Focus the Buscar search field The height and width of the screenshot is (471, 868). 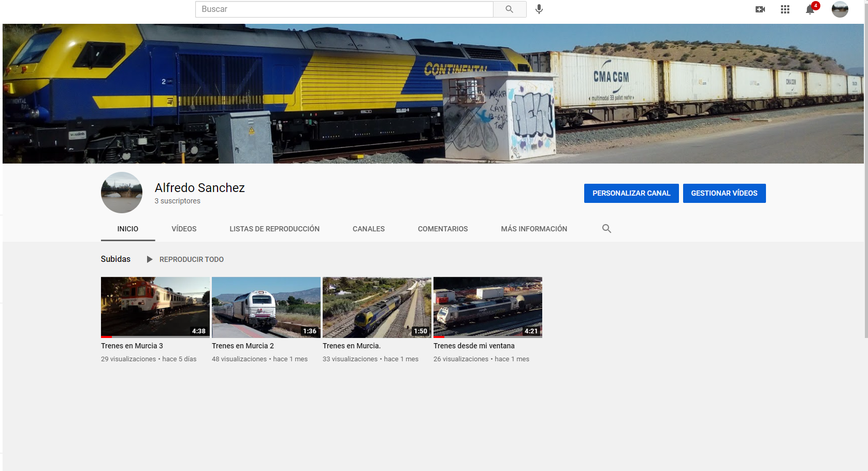(x=344, y=9)
